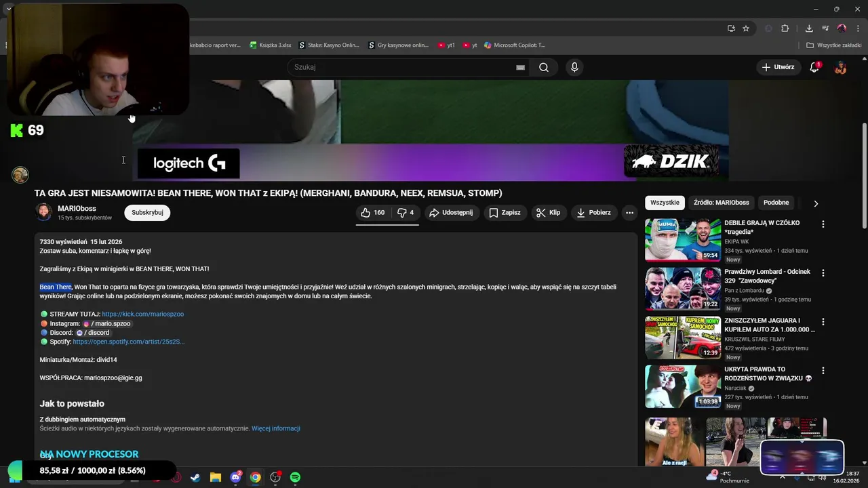
Task: Click Więcej informacji link
Action: click(x=276, y=428)
